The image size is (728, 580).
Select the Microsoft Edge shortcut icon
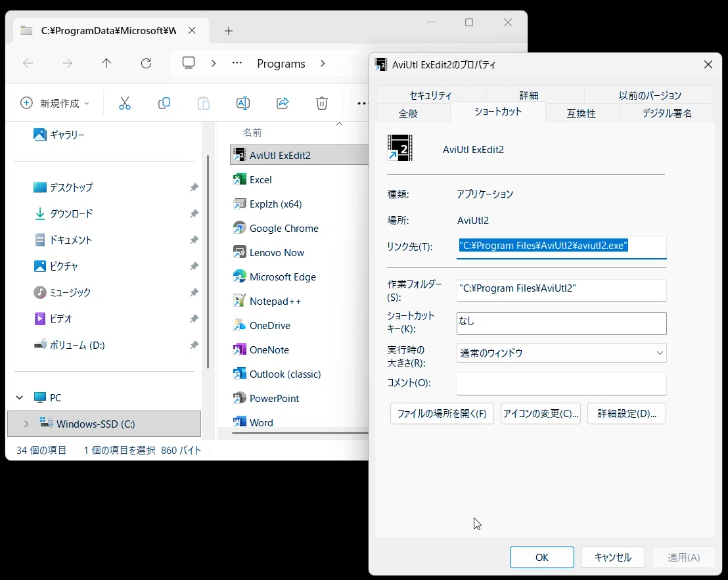[x=239, y=277]
